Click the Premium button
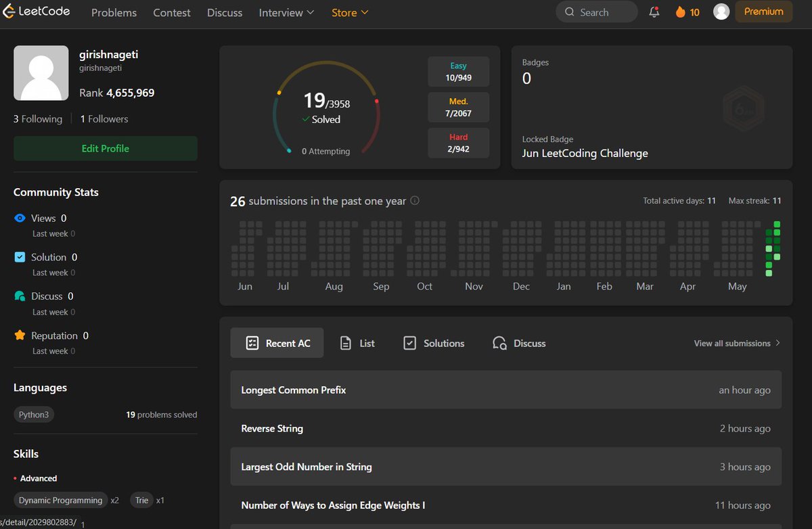Image resolution: width=812 pixels, height=529 pixels. tap(764, 11)
